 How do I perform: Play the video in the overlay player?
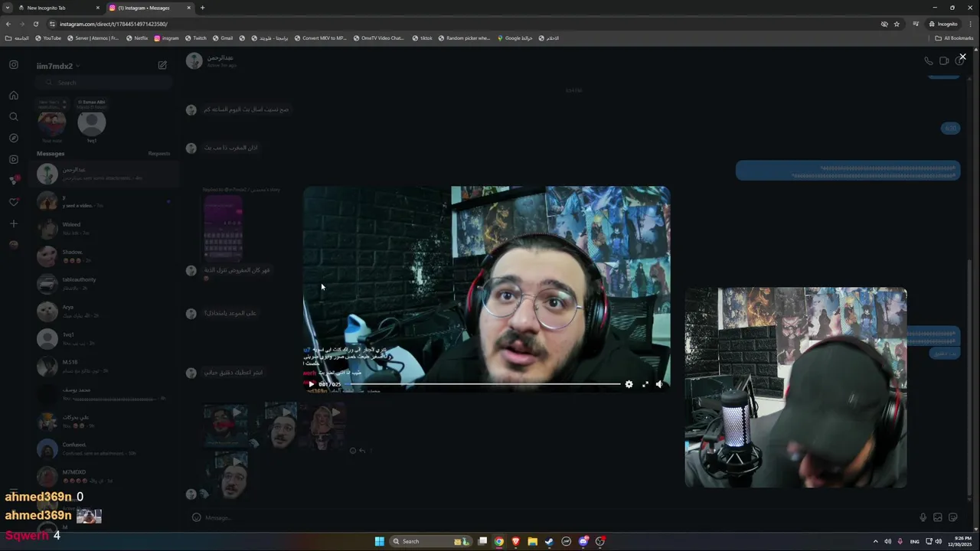[x=311, y=384]
